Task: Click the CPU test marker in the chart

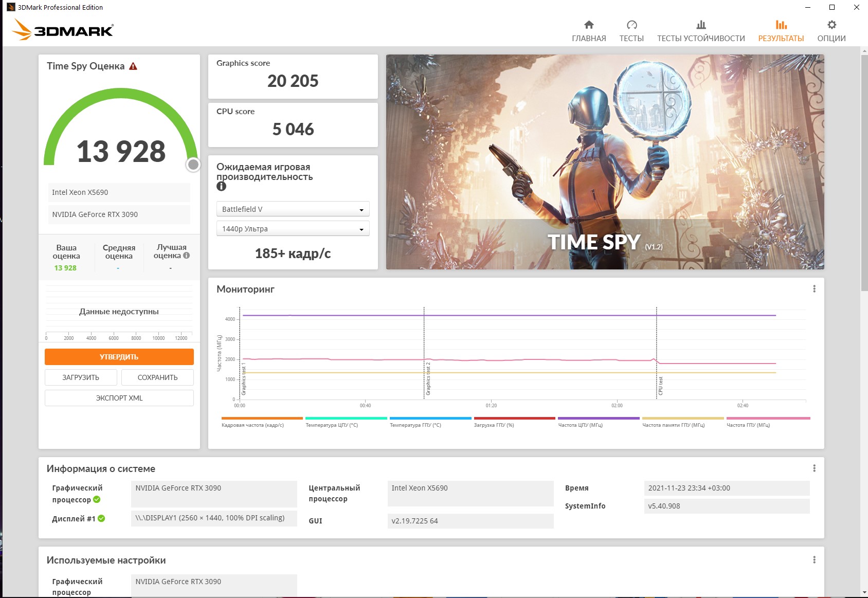Action: tap(660, 386)
